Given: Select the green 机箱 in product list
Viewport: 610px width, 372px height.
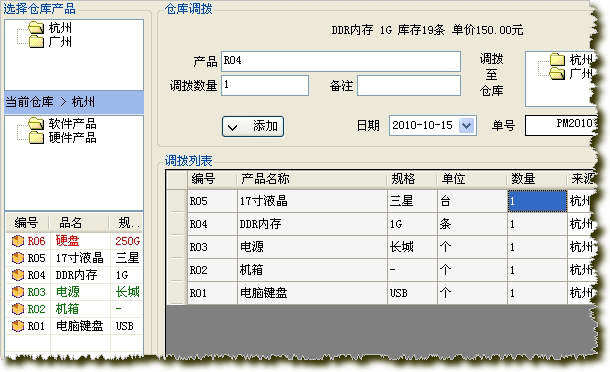Looking at the screenshot, I should (x=67, y=309).
